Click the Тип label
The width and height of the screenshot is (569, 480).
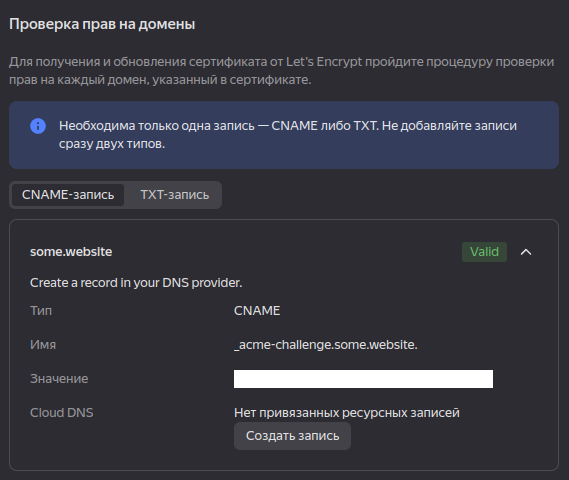click(41, 311)
